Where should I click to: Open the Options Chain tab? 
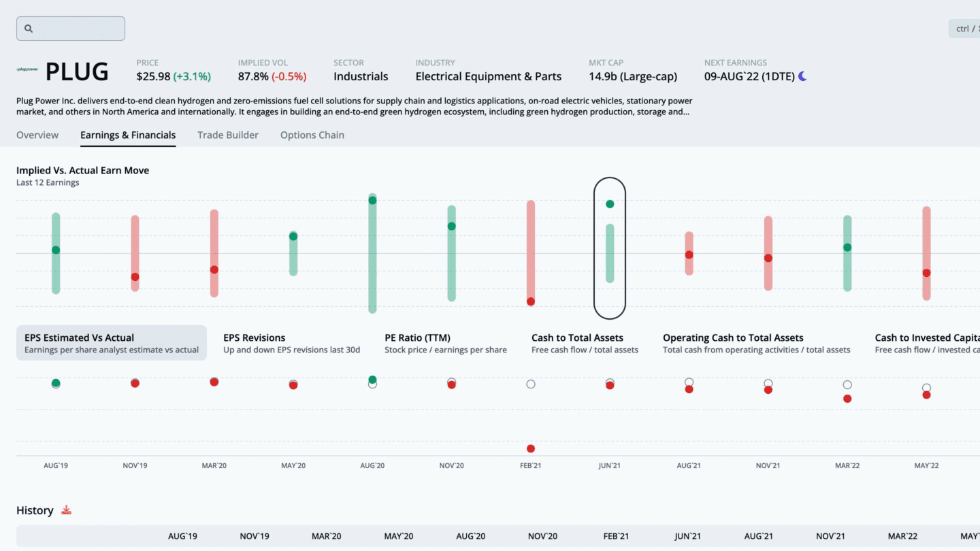(312, 135)
